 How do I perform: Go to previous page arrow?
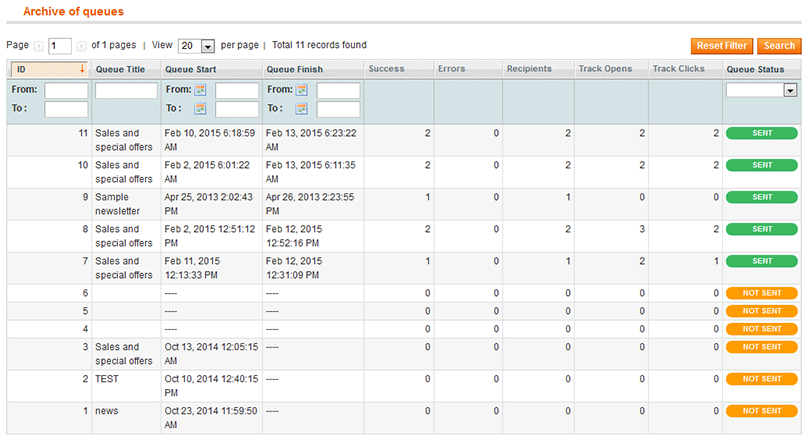[38, 46]
